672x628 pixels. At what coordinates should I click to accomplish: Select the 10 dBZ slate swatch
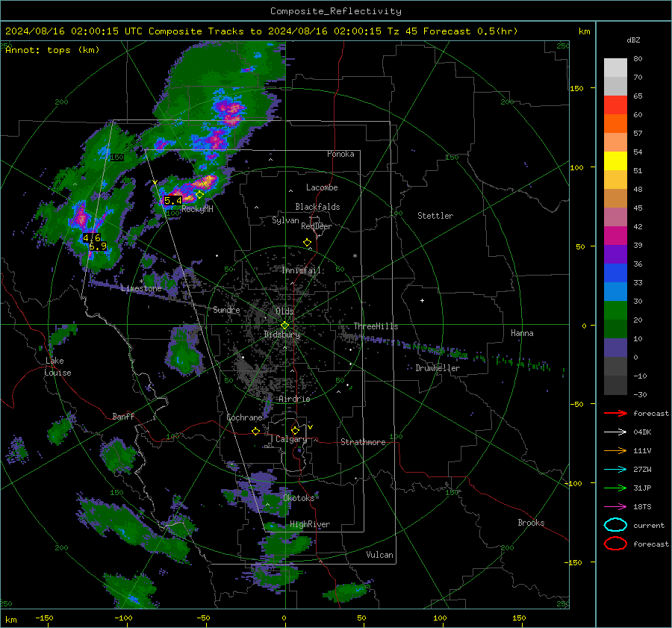(615, 348)
